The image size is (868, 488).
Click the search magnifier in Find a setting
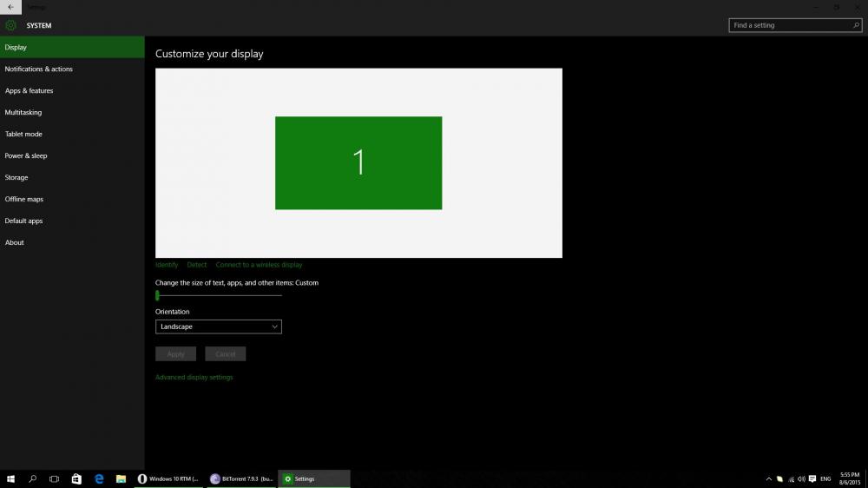pos(856,25)
